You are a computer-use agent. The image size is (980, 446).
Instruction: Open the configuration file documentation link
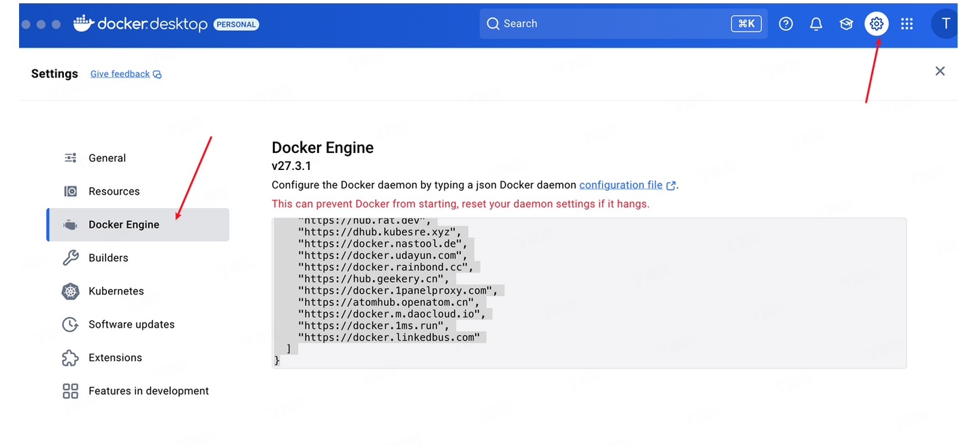pos(621,184)
